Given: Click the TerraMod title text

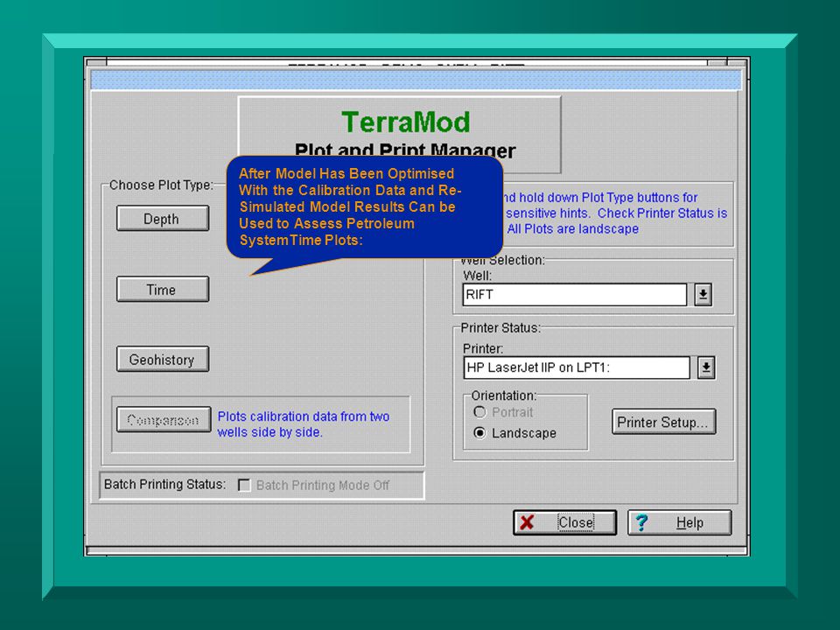Looking at the screenshot, I should [x=405, y=122].
